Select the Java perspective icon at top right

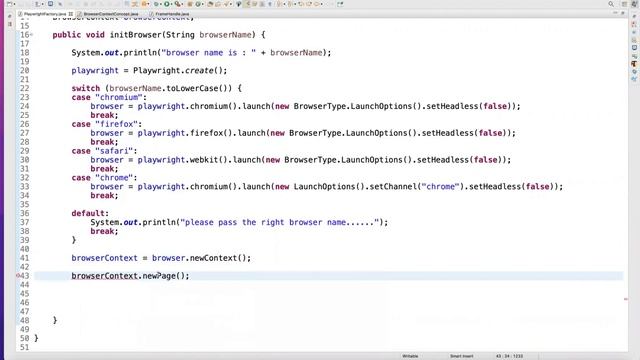coord(634,4)
